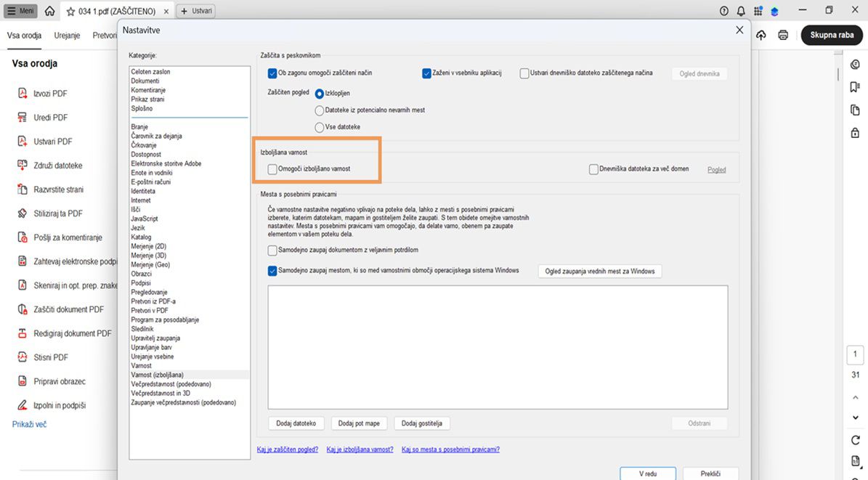Image resolution: width=868 pixels, height=480 pixels.
Task: Click the page number 1 field
Action: (x=855, y=354)
